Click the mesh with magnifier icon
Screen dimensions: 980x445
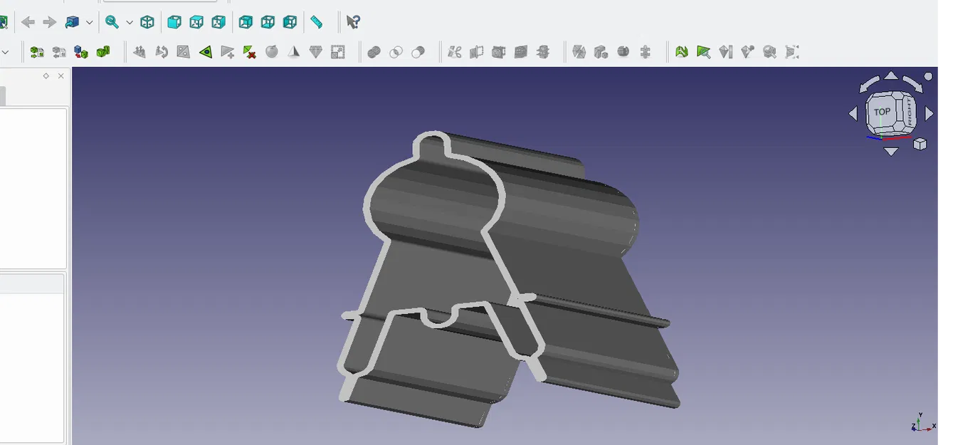click(x=770, y=52)
